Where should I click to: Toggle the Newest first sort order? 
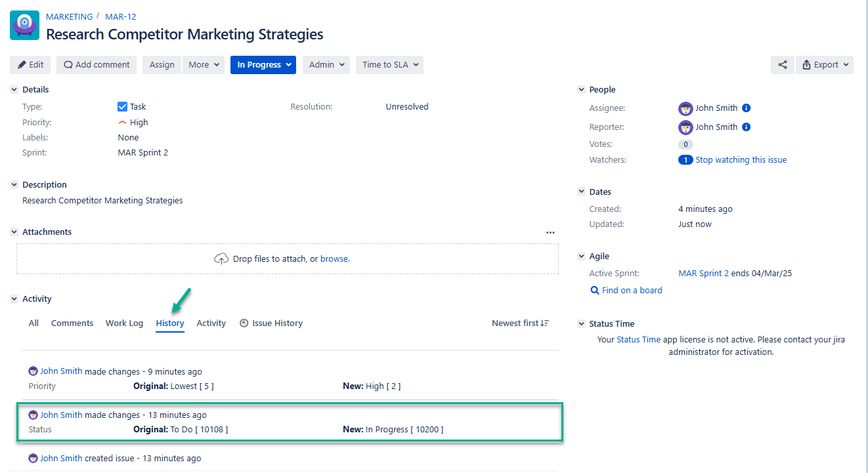(x=520, y=323)
